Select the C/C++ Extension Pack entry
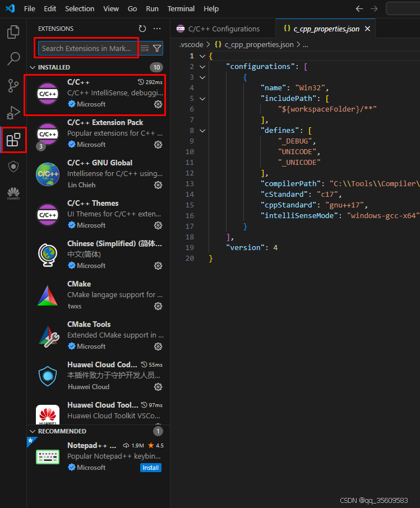Screen dimensions: 420x508 click(x=98, y=134)
